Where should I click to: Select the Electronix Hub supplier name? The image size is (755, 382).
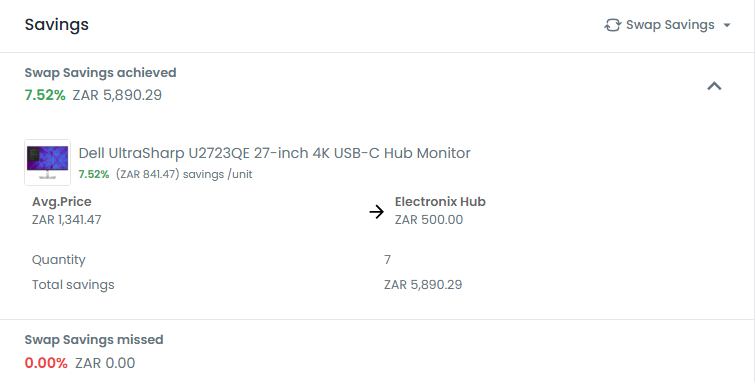(440, 202)
